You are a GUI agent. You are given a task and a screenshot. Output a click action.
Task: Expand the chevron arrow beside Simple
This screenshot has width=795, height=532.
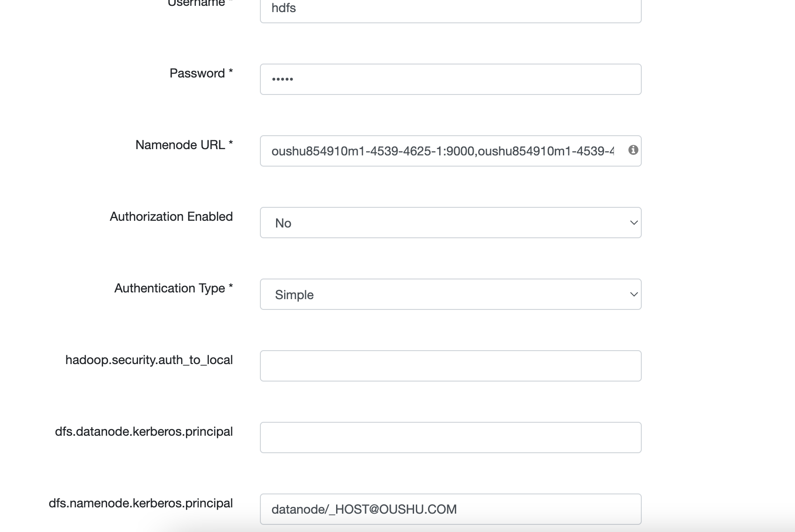pyautogui.click(x=634, y=294)
